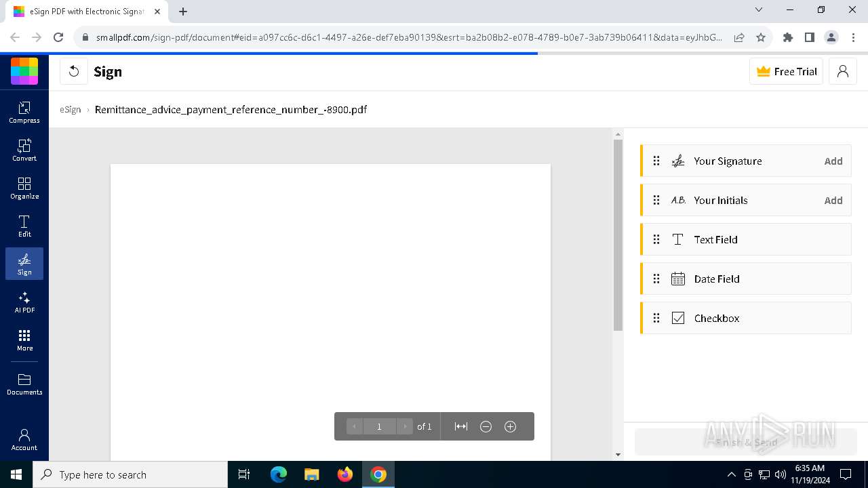Click the Finish & Send button
868x488 pixels.
tap(746, 443)
